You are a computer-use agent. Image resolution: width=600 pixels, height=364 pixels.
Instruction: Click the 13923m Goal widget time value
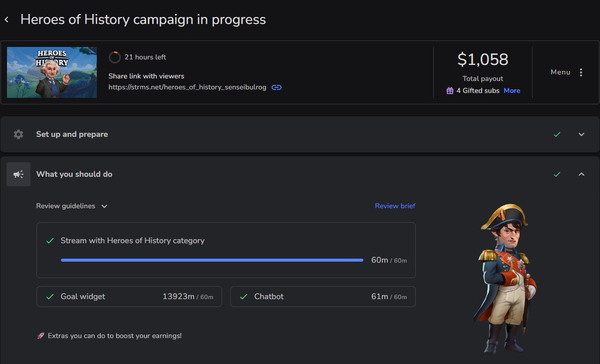(x=178, y=296)
